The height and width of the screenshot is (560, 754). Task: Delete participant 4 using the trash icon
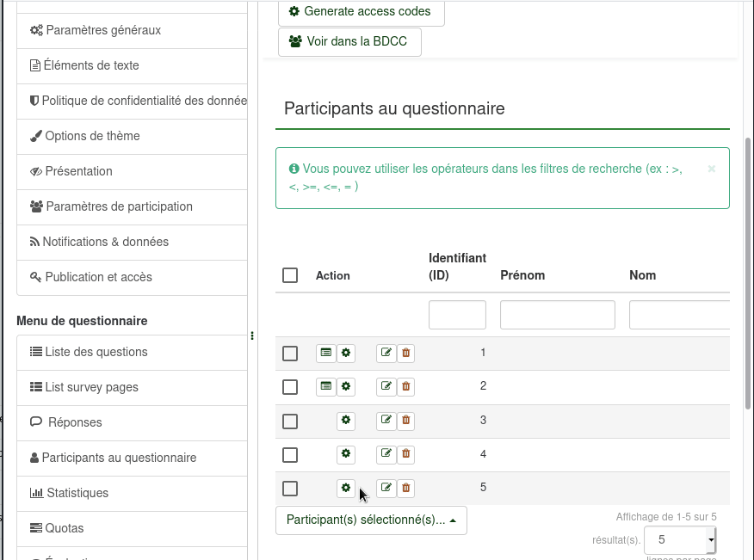point(406,453)
